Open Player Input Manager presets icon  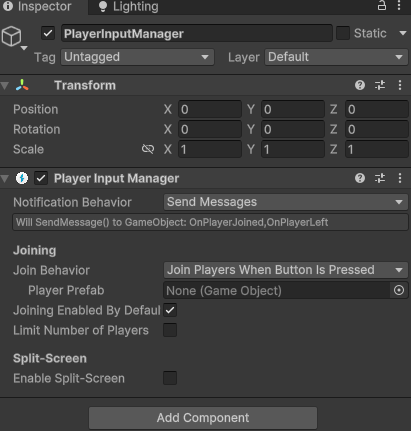380,178
